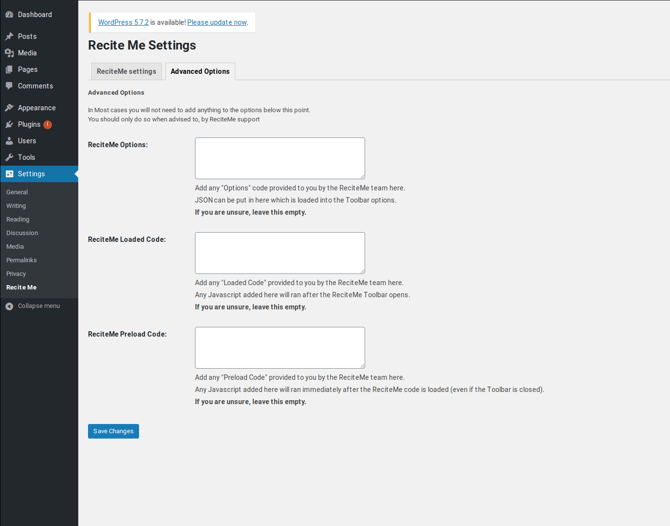Select the Settings menu item
The width and height of the screenshot is (670, 526).
[39, 174]
